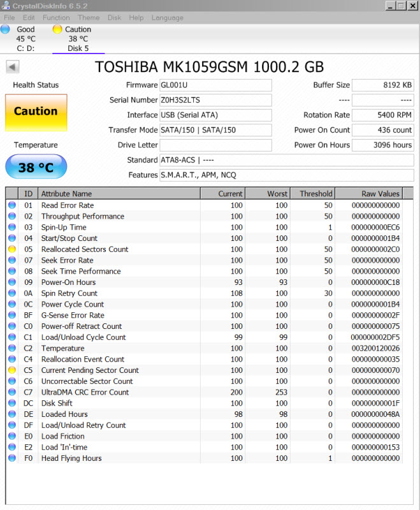Viewport: 420px width, 510px height.
Task: Click the Standard field ATA8-ACS
Action: pos(287,160)
